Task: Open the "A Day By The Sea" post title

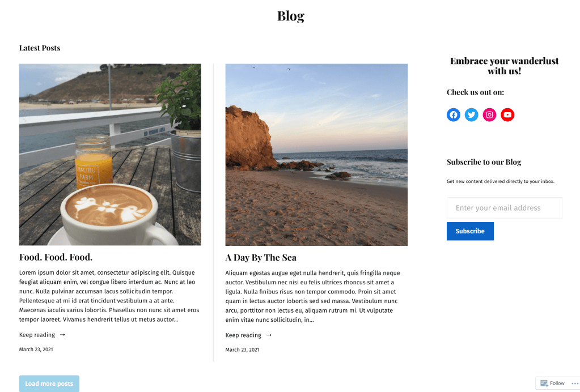Action: coord(261,257)
